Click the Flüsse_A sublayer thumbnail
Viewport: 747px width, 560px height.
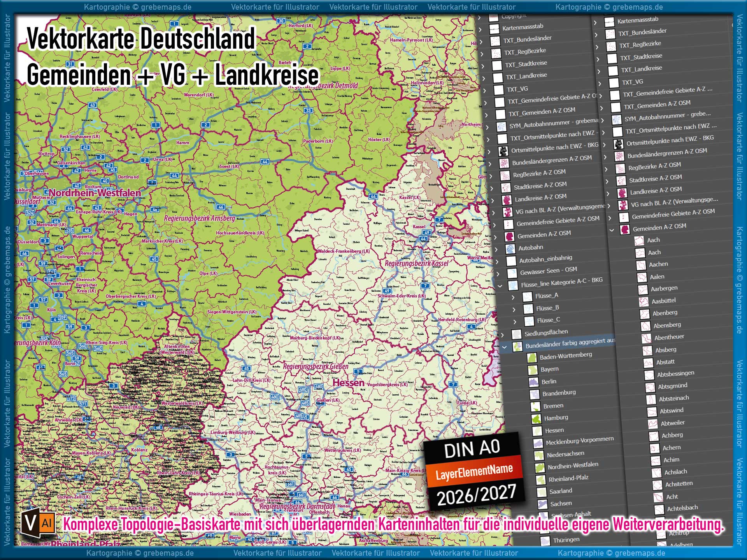coord(527,297)
